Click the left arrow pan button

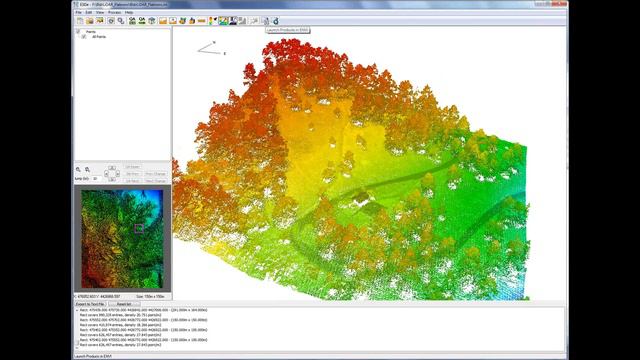(x=106, y=173)
